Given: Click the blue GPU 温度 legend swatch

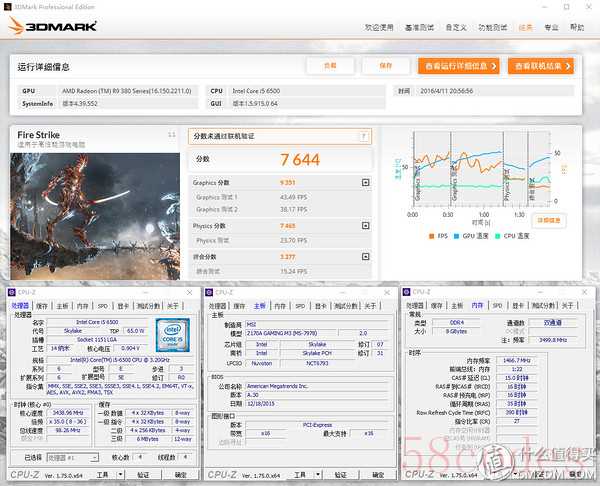Looking at the screenshot, I should coord(456,236).
